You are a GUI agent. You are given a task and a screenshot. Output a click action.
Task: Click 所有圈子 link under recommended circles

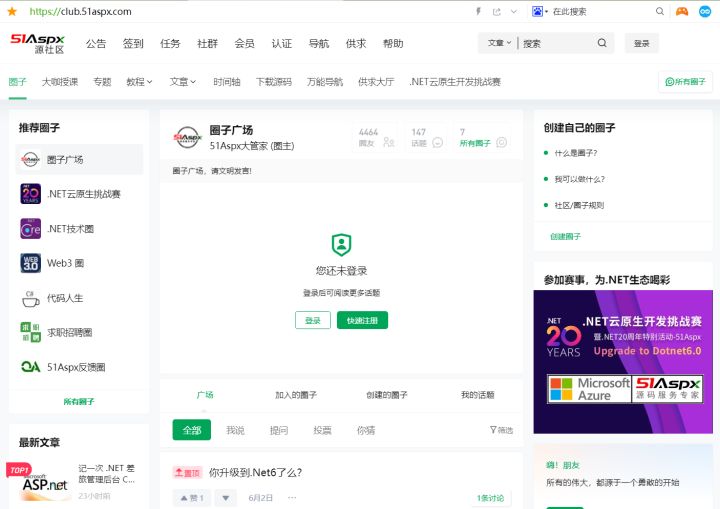click(x=79, y=402)
